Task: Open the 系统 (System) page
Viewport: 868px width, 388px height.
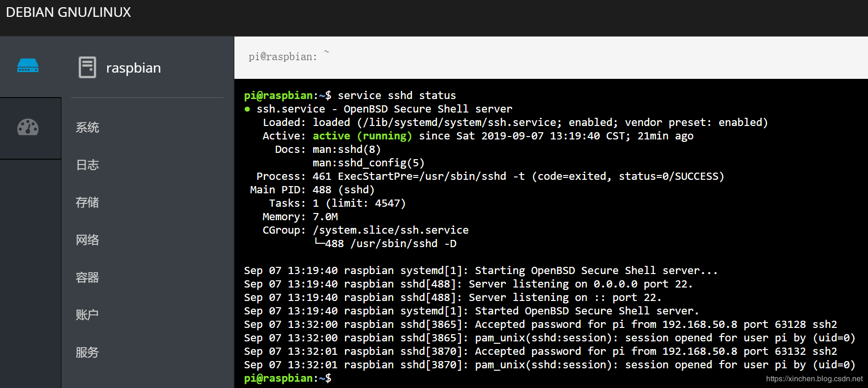Action: point(87,127)
